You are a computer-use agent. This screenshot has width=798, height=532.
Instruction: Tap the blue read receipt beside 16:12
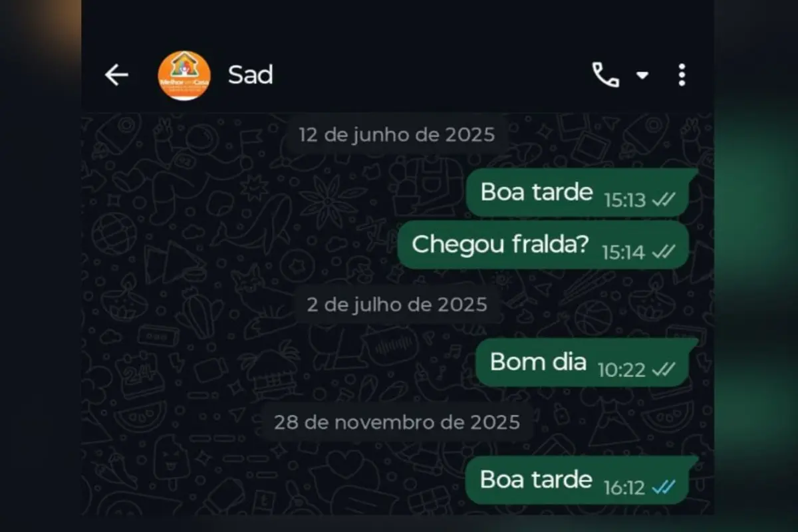pos(663,487)
